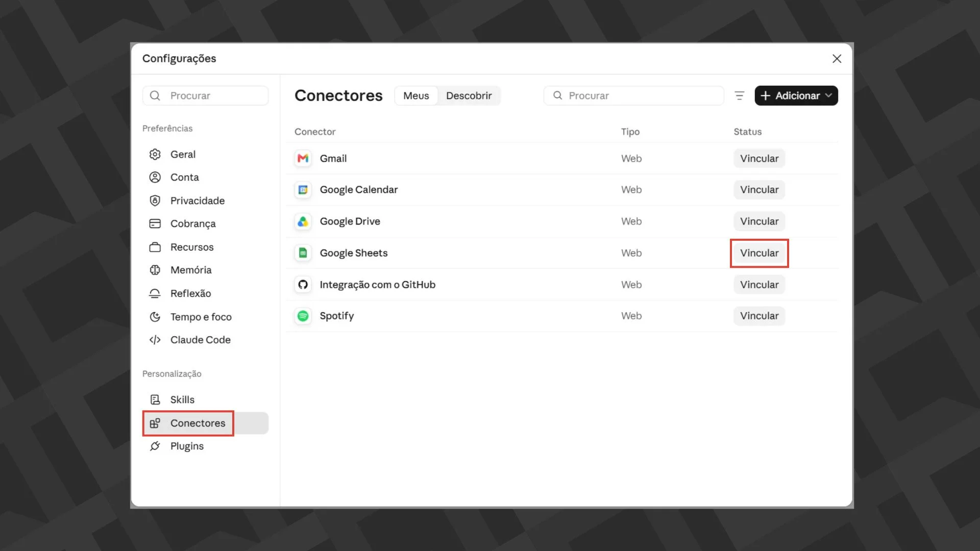Click the gear icon next to Geral
This screenshot has height=551, width=980.
(155, 154)
